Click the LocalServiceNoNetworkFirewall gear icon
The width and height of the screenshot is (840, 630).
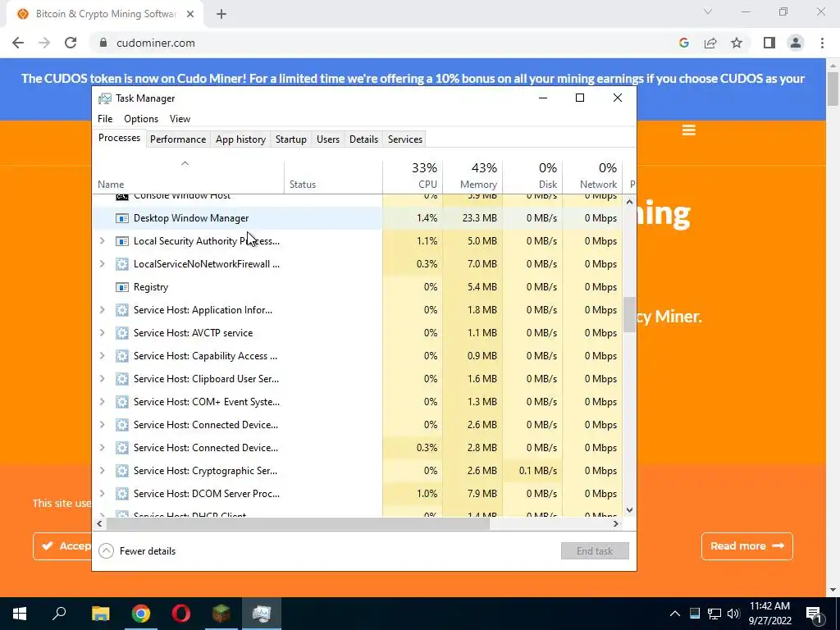(122, 264)
